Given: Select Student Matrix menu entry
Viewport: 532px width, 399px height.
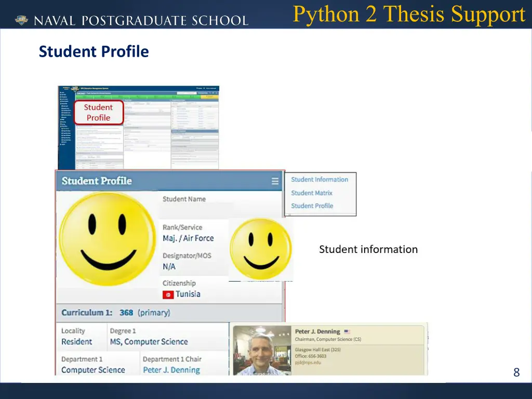Looking at the screenshot, I should 312,193.
